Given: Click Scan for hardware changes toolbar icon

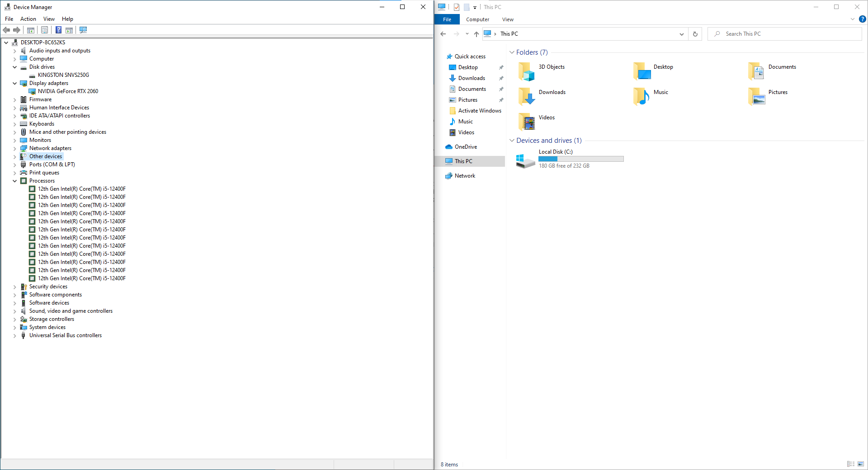Looking at the screenshot, I should [83, 30].
